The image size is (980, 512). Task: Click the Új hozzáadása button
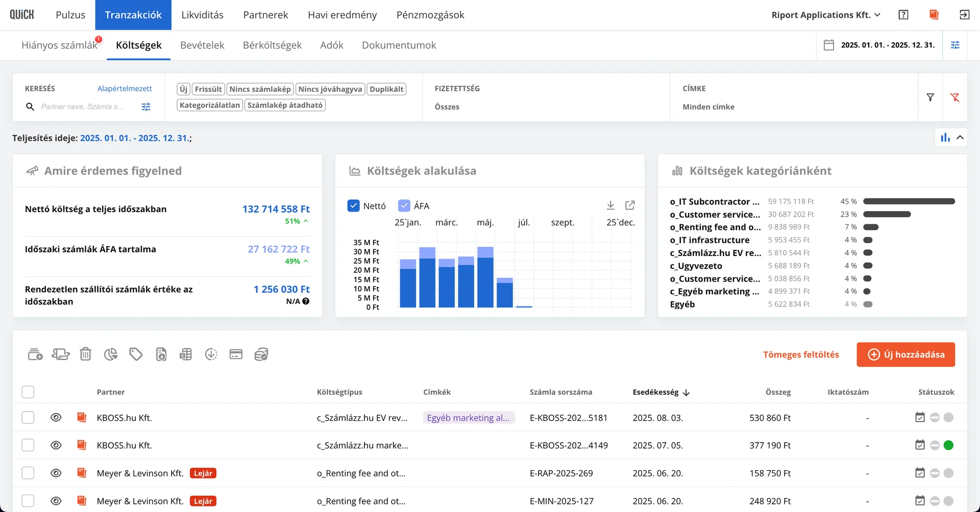[905, 354]
